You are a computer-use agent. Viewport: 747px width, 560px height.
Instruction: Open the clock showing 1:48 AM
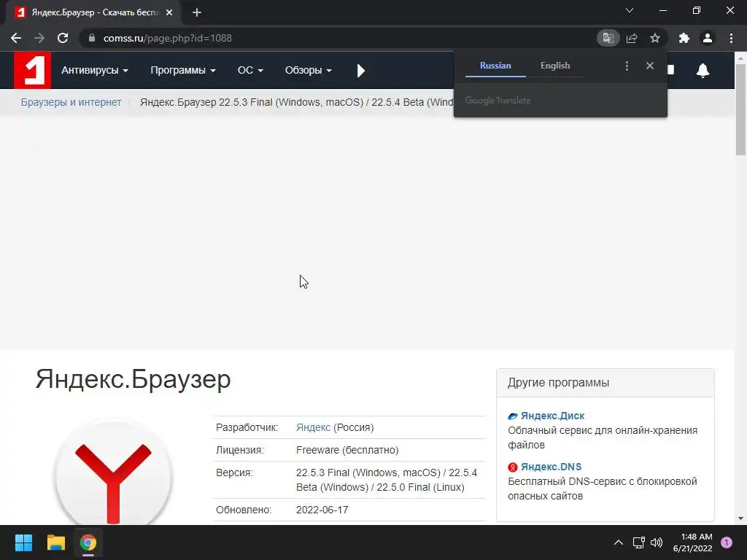[x=693, y=542]
